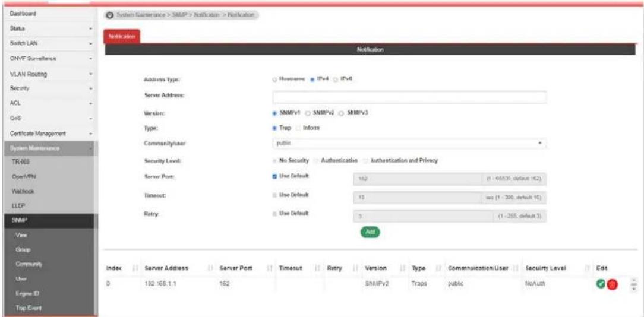Sort table by Timeout arrows
This screenshot has width=644, height=317.
pyautogui.click(x=317, y=268)
